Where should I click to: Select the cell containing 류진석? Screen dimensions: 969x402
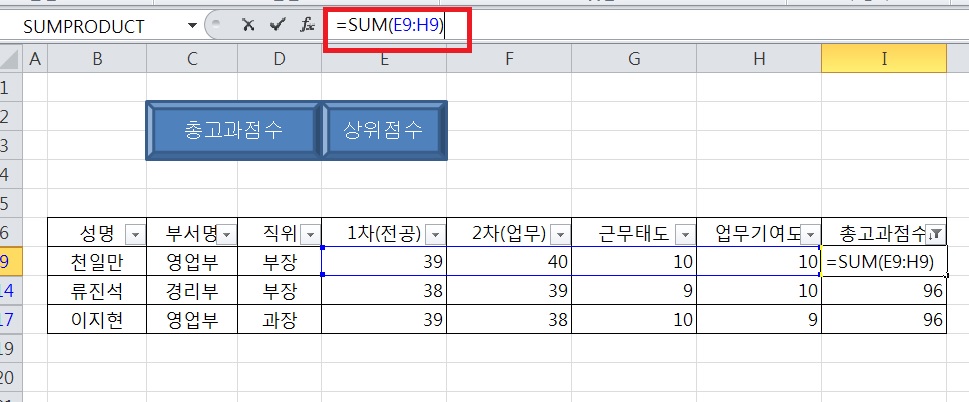pyautogui.click(x=97, y=291)
